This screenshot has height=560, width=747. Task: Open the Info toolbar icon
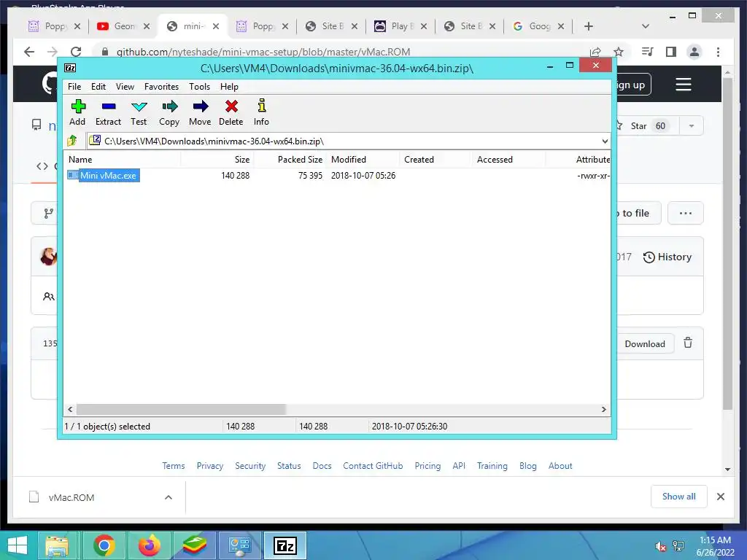click(x=261, y=112)
